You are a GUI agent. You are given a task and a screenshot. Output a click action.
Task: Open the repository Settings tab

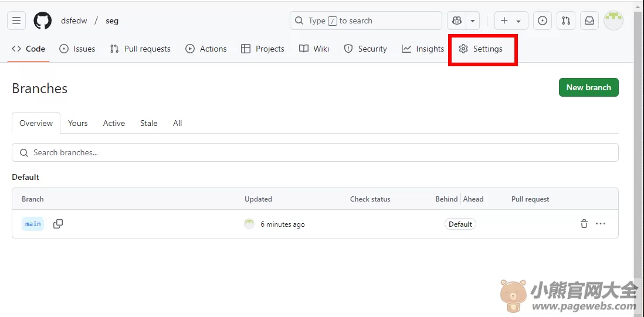tap(480, 49)
